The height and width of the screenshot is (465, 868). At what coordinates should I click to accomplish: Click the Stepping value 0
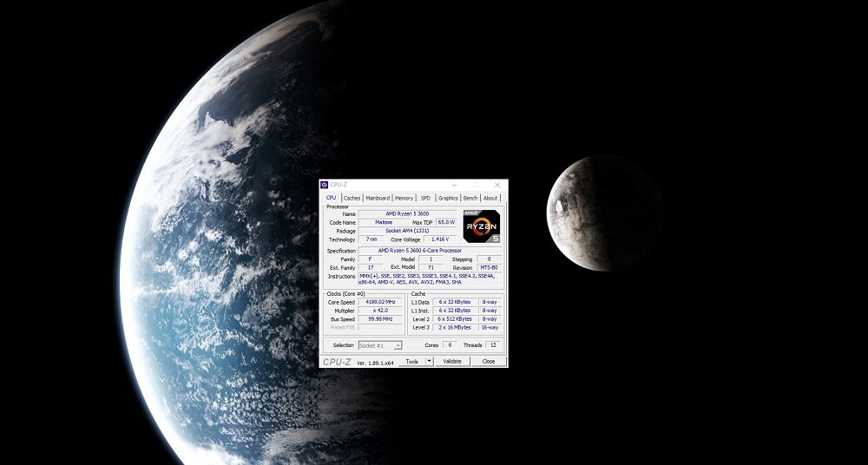coord(489,259)
